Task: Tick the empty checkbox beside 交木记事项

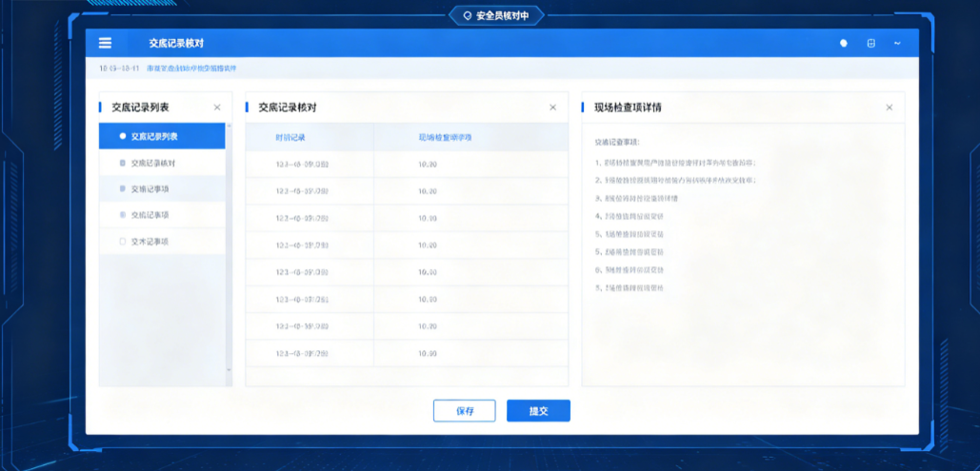Action: click(123, 241)
